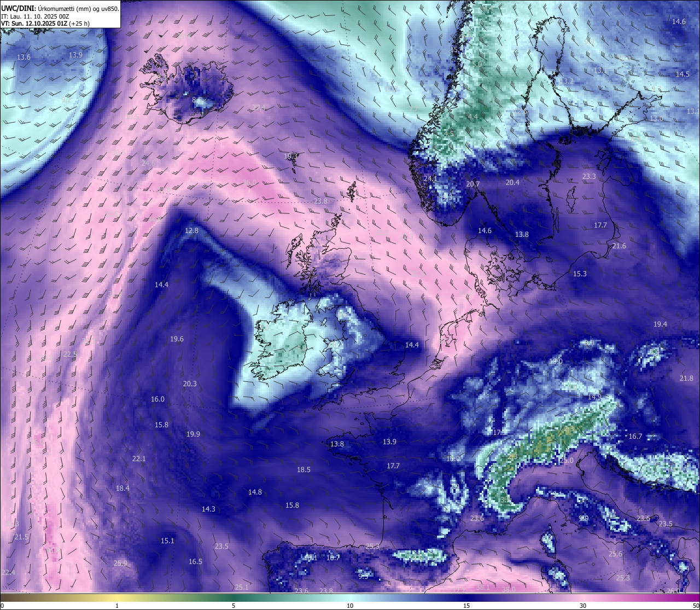The height and width of the screenshot is (610, 700).
Task: Click the 14.3 value label
Action: pyautogui.click(x=208, y=509)
